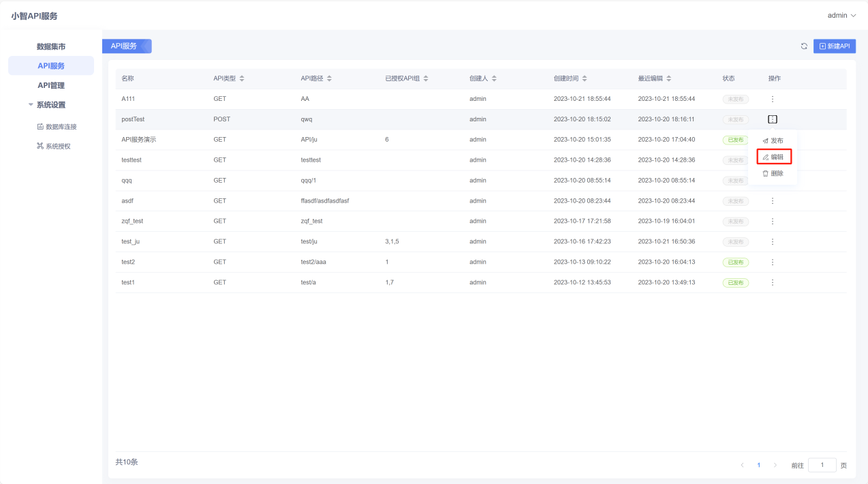The width and height of the screenshot is (868, 484).
Task: Click the API服务 page tab
Action: point(127,46)
